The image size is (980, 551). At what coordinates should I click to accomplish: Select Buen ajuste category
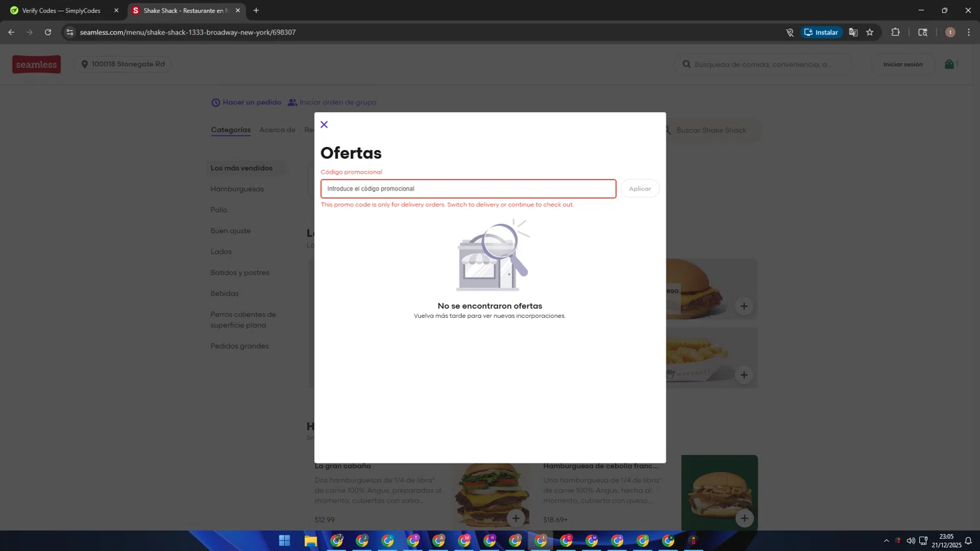tap(231, 230)
